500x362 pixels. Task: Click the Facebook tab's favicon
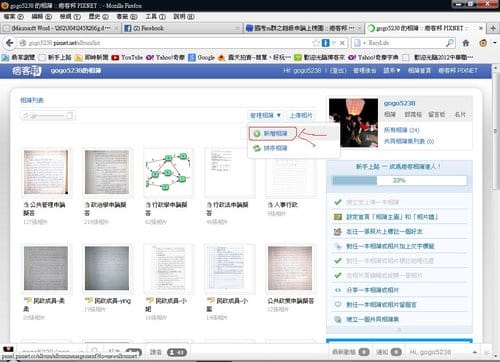point(128,28)
